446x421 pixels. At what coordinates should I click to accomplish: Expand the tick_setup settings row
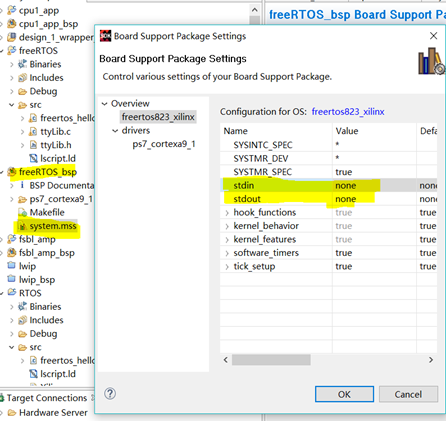[227, 267]
